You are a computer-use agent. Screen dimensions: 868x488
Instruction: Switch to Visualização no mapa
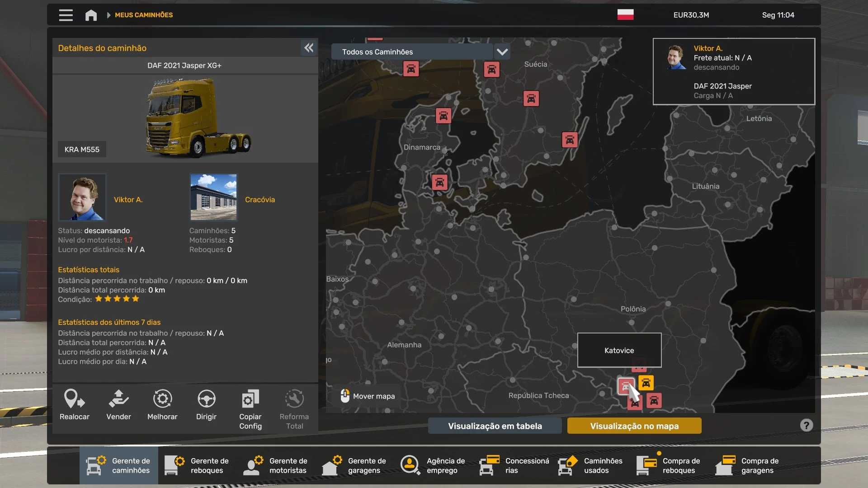634,426
